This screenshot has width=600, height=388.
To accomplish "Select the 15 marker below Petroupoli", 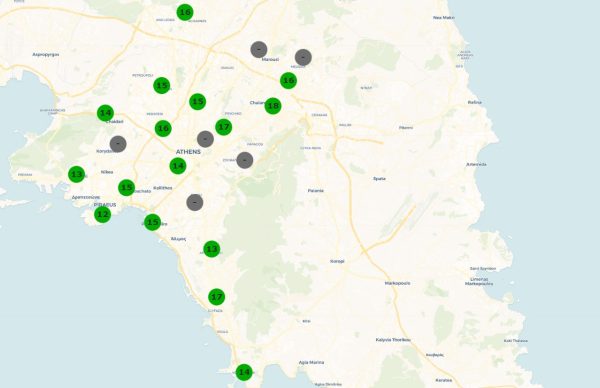I will pos(161,85).
